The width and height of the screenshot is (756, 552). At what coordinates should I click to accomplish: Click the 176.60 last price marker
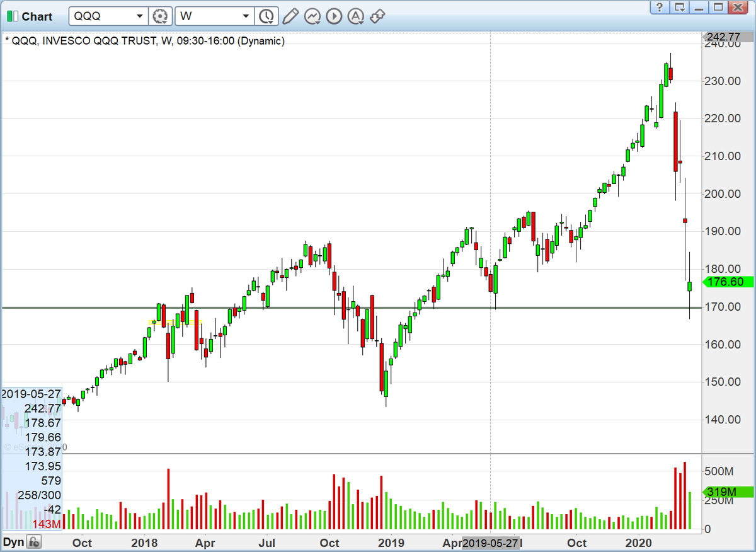pos(726,282)
